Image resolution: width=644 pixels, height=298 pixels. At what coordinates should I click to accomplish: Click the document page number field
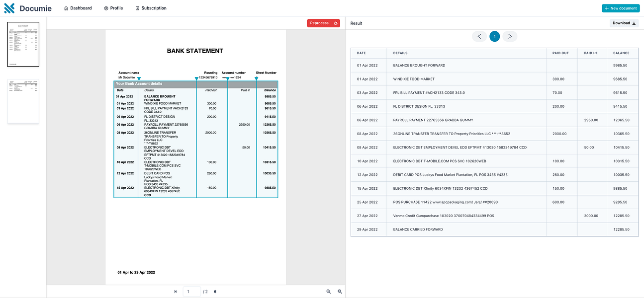192,292
